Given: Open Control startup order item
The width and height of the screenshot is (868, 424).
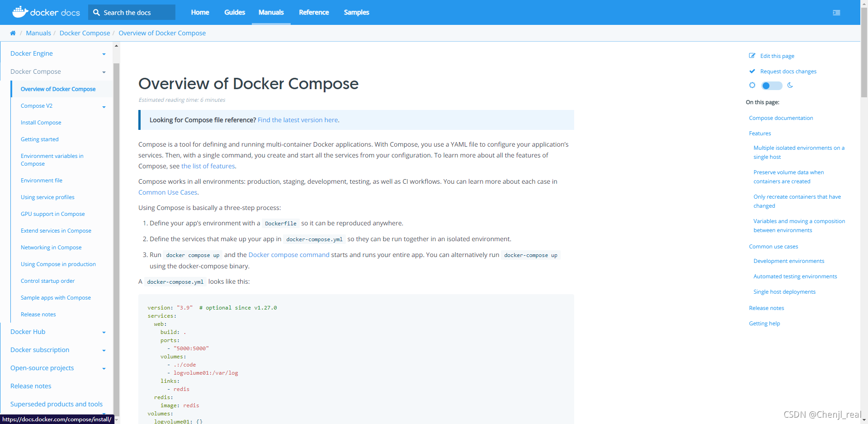Looking at the screenshot, I should tap(47, 281).
